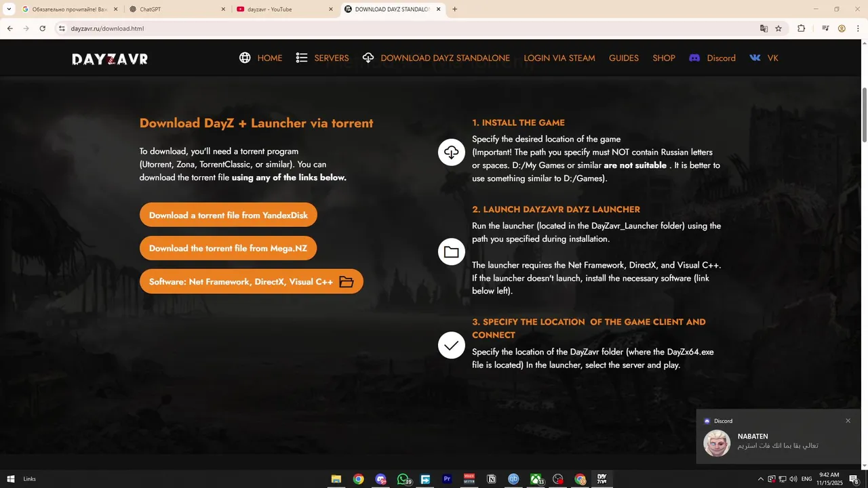Image resolution: width=868 pixels, height=488 pixels.
Task: Open the DayZavr launcher taskbar icon
Action: [601, 479]
